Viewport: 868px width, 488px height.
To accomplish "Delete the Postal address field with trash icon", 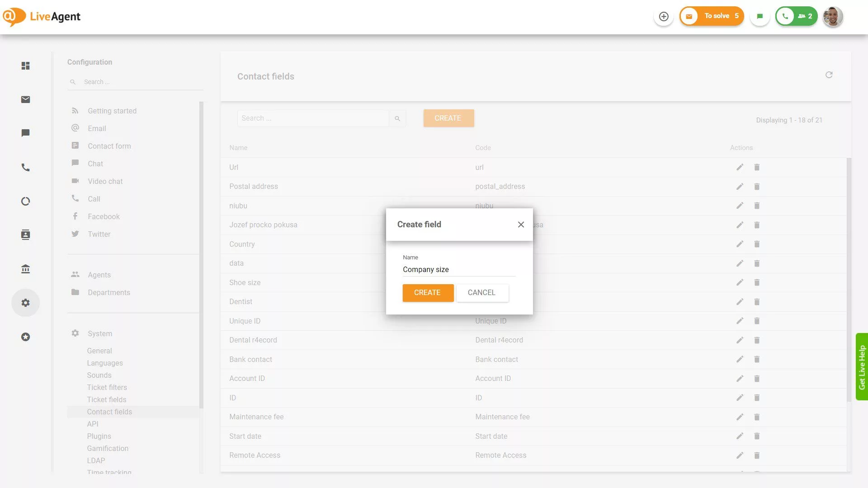I will (x=757, y=187).
